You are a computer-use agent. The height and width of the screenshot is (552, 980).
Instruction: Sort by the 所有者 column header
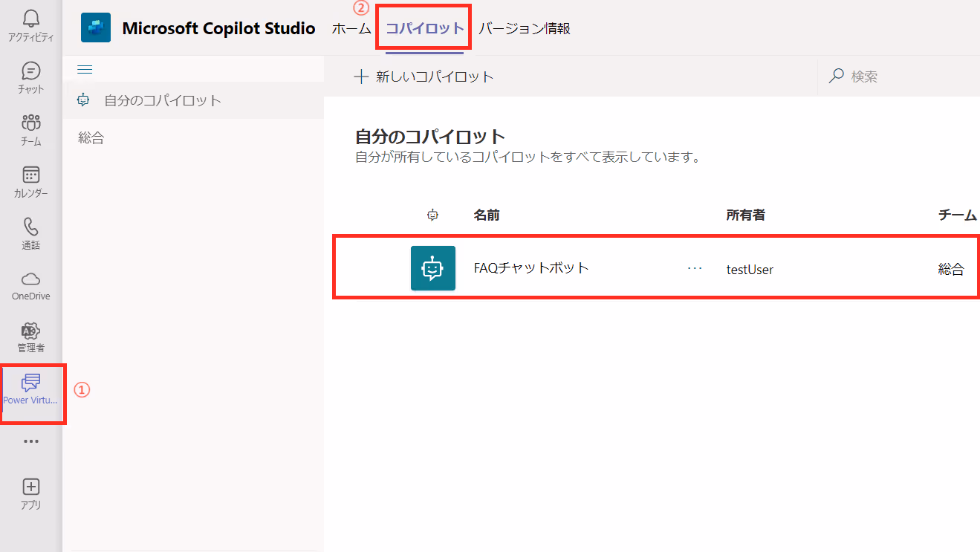746,215
